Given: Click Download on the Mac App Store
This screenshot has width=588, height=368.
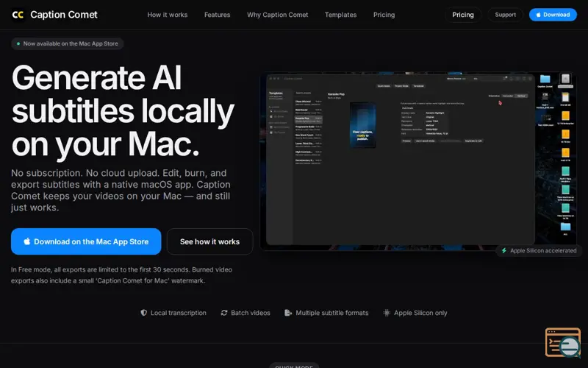Looking at the screenshot, I should [86, 241].
